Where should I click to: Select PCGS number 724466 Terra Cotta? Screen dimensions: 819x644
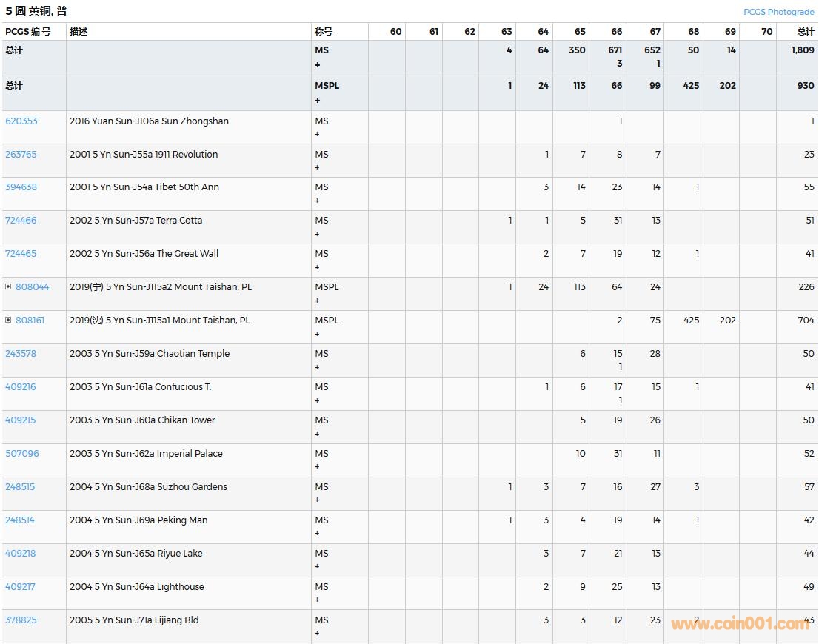pos(21,221)
